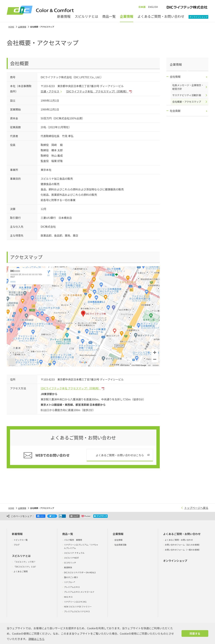Click the envelope icon for WEB inquiry
Image resolution: width=215 pixels, height=644 pixels.
[x=28, y=455]
